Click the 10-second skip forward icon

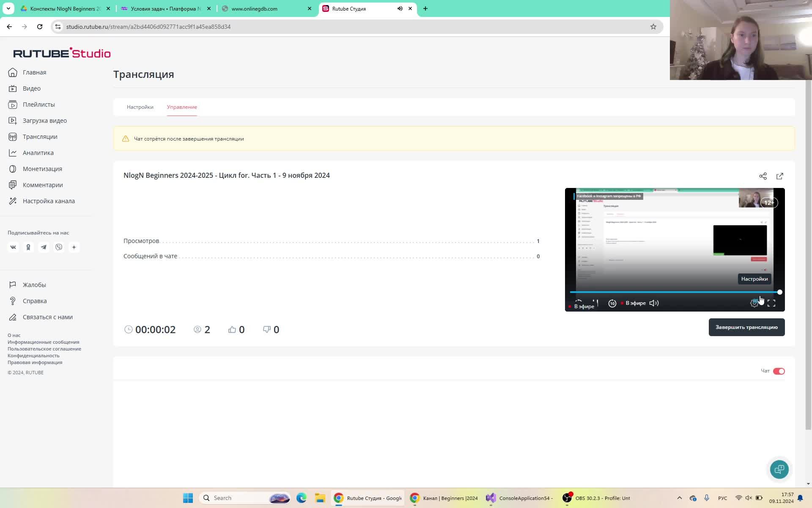[x=612, y=303]
